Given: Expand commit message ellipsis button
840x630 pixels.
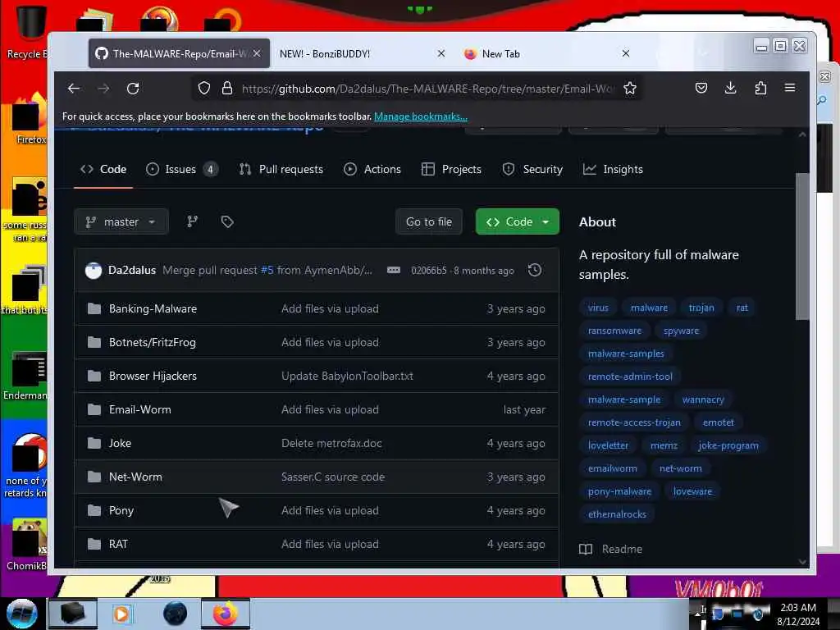Looking at the screenshot, I should 394,270.
